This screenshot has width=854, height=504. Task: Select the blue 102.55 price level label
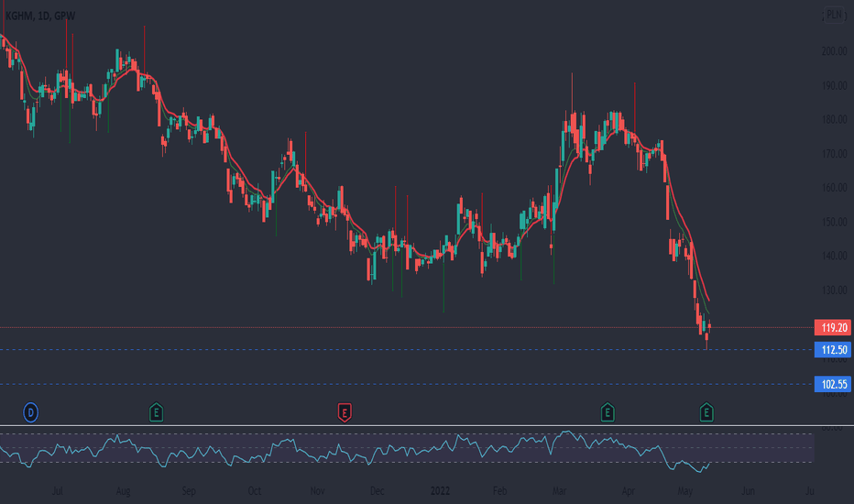pos(833,384)
